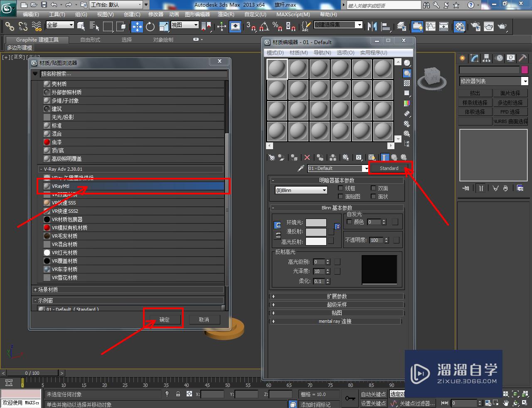Collapse the V-Ray Adv 2.30.01 group

coord(131,169)
